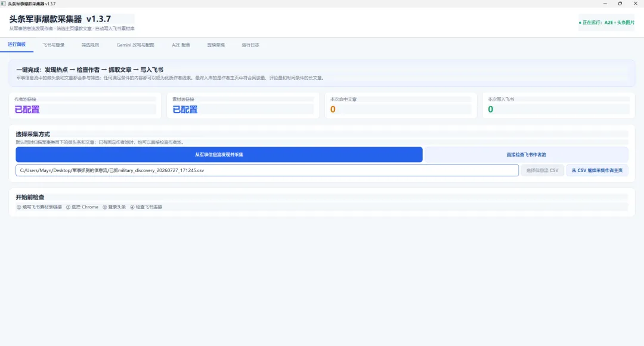Click the 选择采集方式 section heading

pos(33,134)
